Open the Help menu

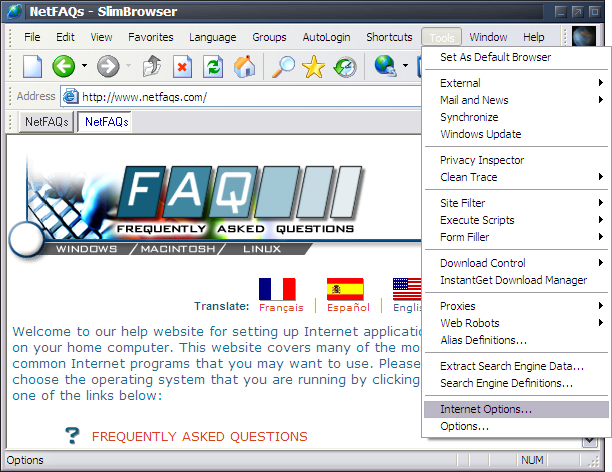coord(534,37)
